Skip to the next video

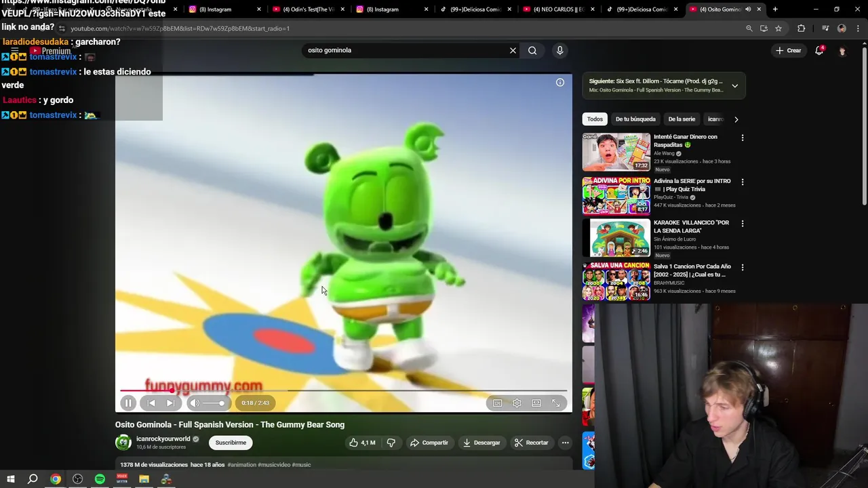point(170,403)
